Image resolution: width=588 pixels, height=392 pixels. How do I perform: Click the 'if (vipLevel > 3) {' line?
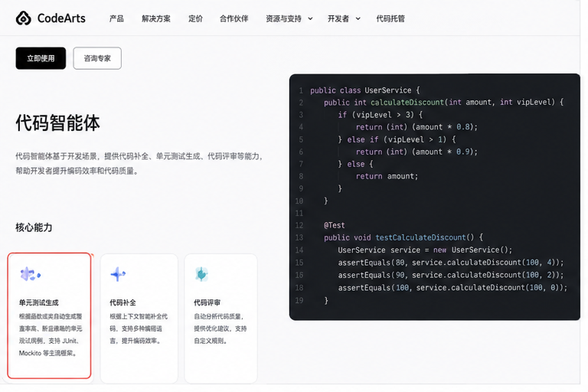click(381, 115)
